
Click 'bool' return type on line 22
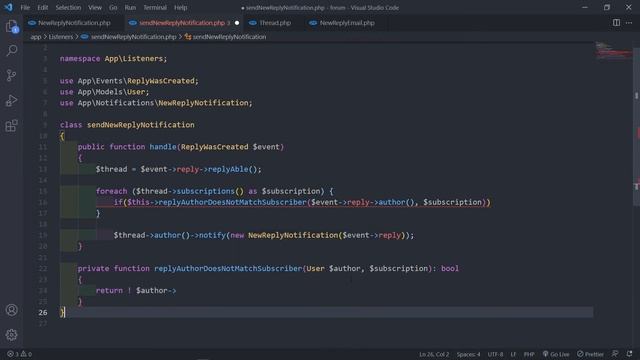pos(450,269)
